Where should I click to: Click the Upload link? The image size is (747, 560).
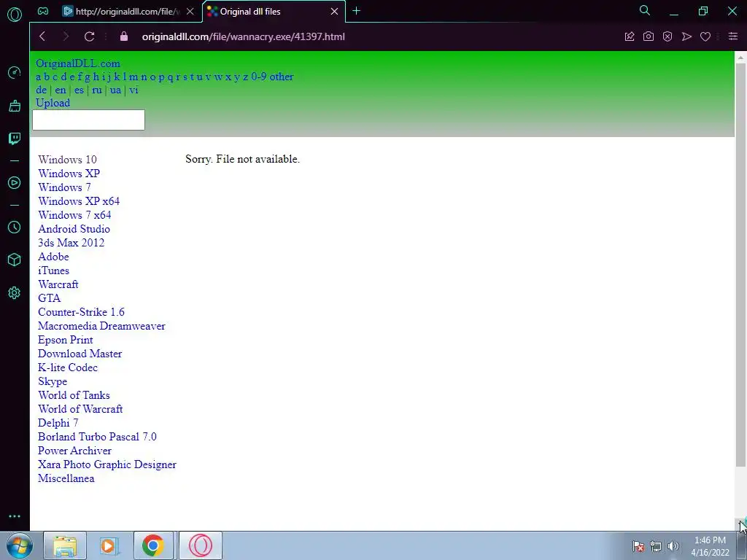click(x=53, y=103)
